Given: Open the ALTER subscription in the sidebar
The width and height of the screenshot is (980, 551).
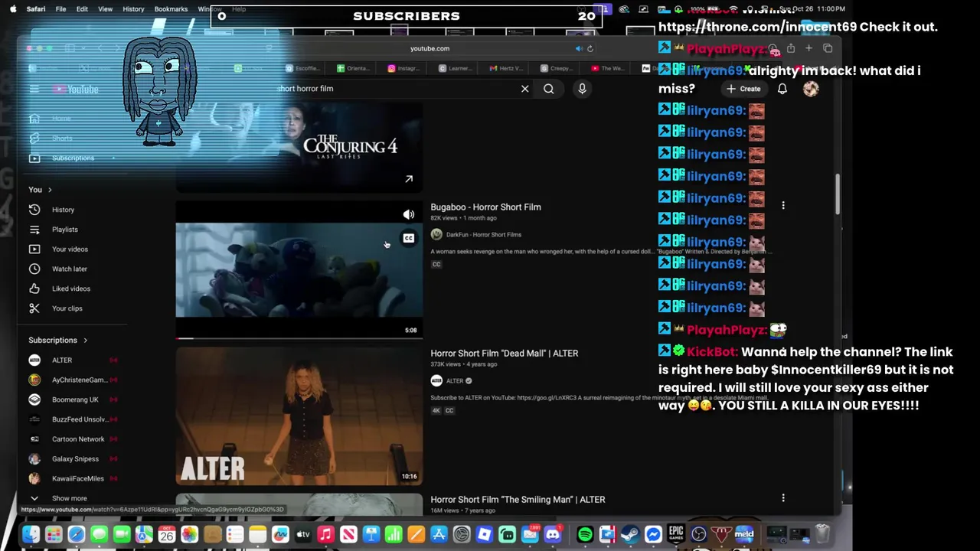Looking at the screenshot, I should [x=62, y=360].
